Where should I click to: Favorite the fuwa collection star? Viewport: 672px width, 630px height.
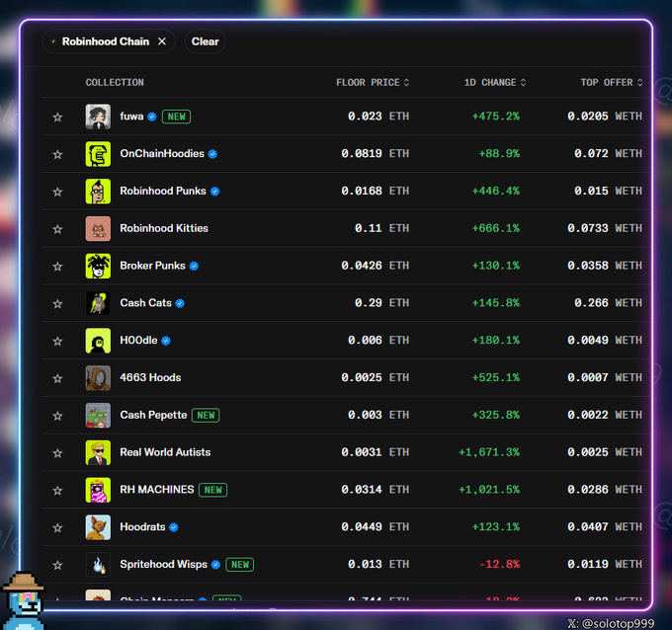pos(57,117)
